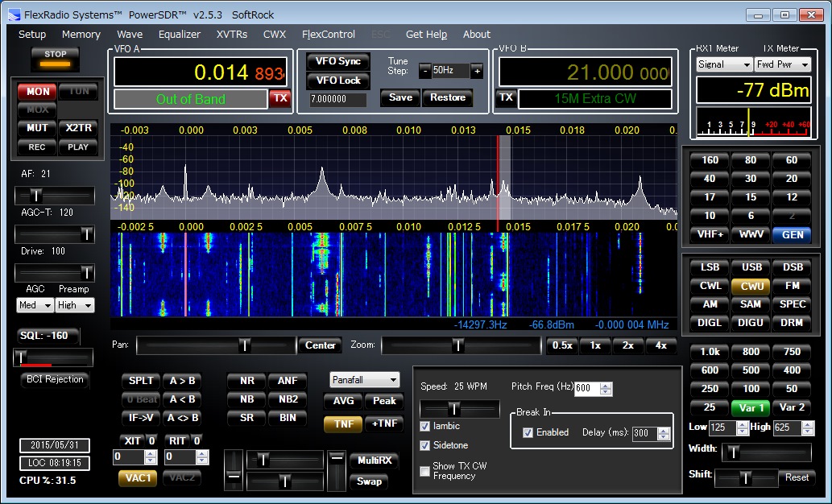Open the FlexControl menu
832x504 pixels.
[329, 35]
